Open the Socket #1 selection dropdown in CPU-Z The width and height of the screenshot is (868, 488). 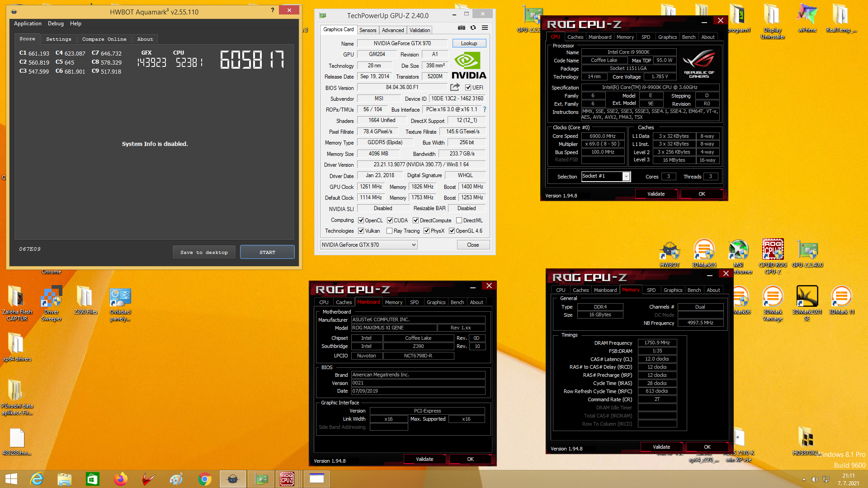click(605, 176)
